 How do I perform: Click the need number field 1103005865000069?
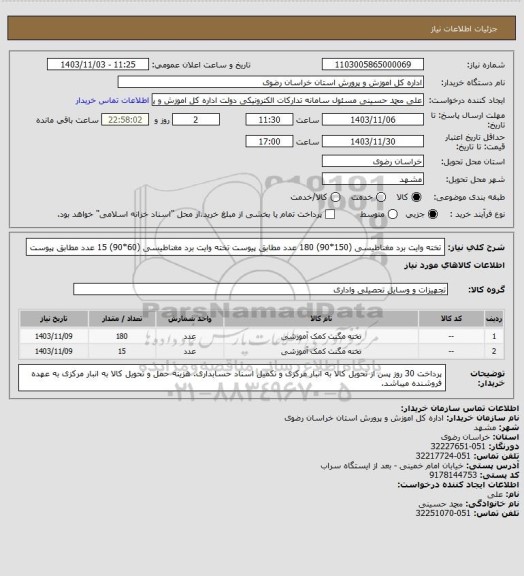pos(373,64)
